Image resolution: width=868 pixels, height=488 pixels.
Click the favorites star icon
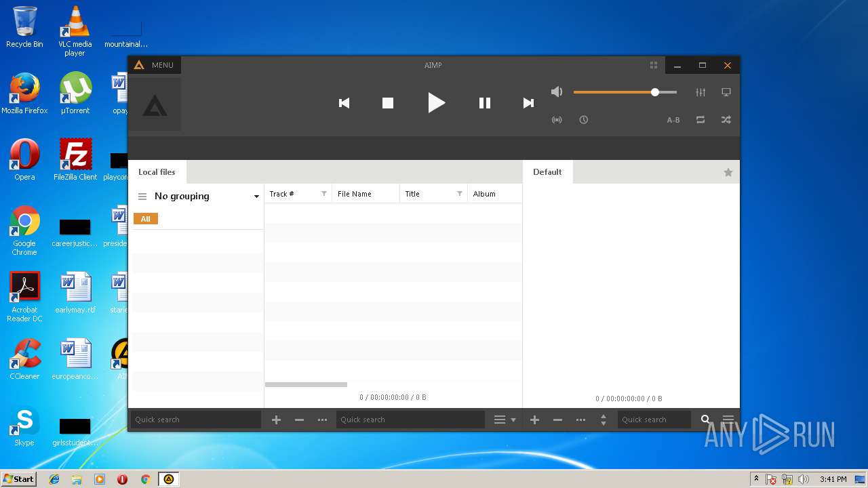728,172
